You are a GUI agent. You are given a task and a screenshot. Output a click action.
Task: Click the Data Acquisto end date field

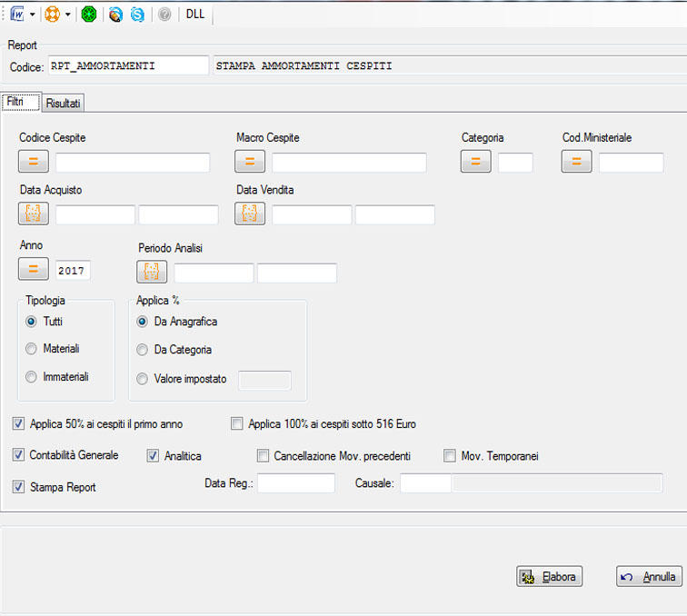178,214
